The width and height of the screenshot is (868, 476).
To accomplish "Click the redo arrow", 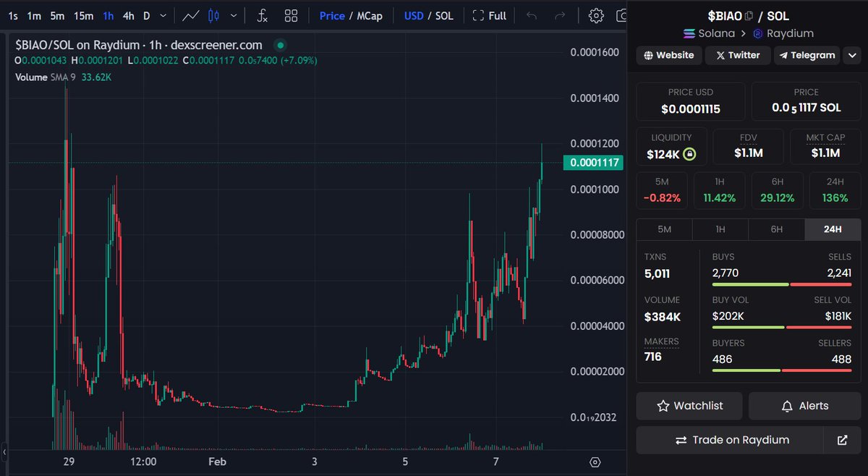I will coord(559,15).
